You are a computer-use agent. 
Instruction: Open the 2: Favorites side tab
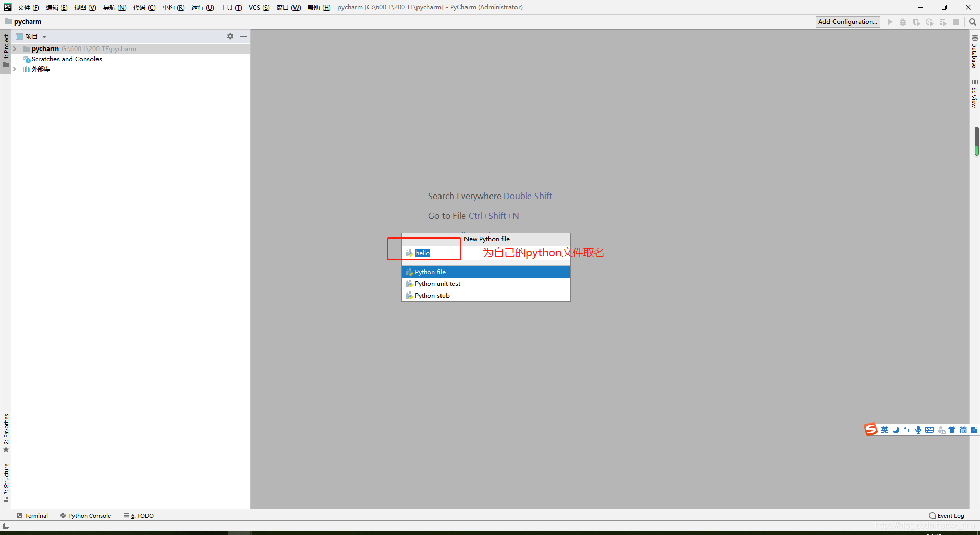6,433
